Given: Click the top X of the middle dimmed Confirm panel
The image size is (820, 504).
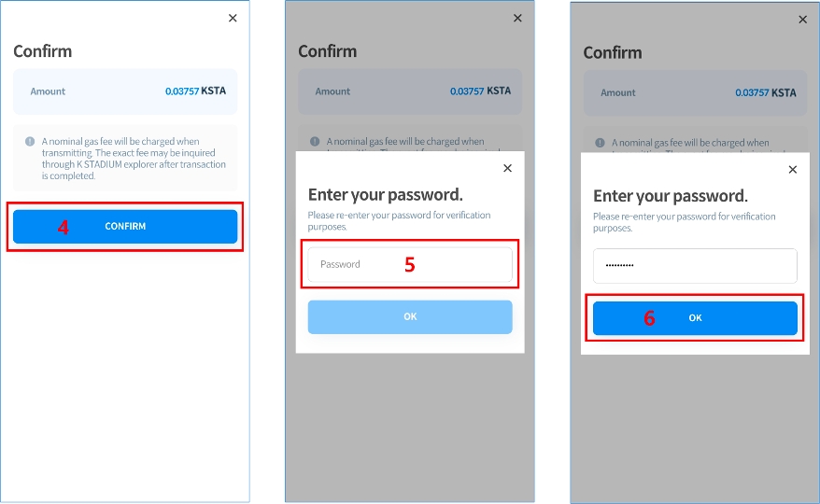Looking at the screenshot, I should 517,19.
